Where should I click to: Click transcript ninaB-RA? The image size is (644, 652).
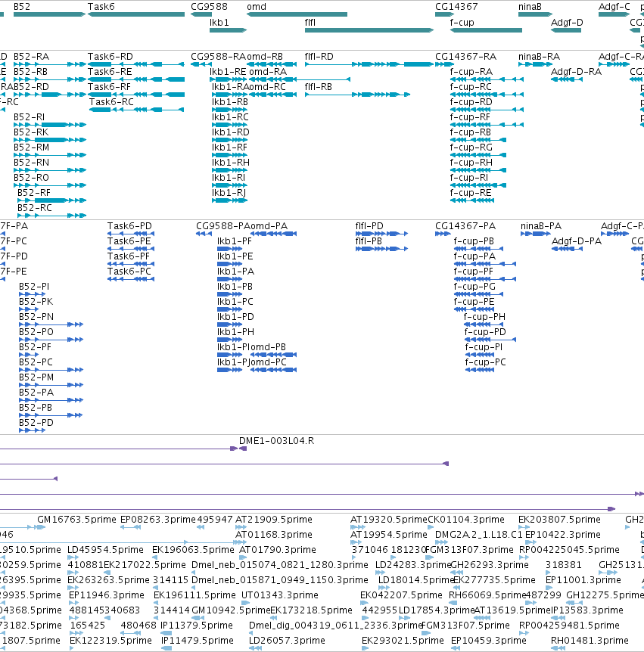pyautogui.click(x=536, y=64)
